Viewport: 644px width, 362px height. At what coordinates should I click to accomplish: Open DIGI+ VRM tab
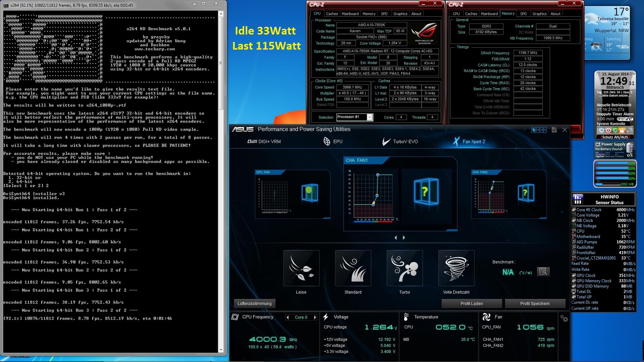coord(264,141)
